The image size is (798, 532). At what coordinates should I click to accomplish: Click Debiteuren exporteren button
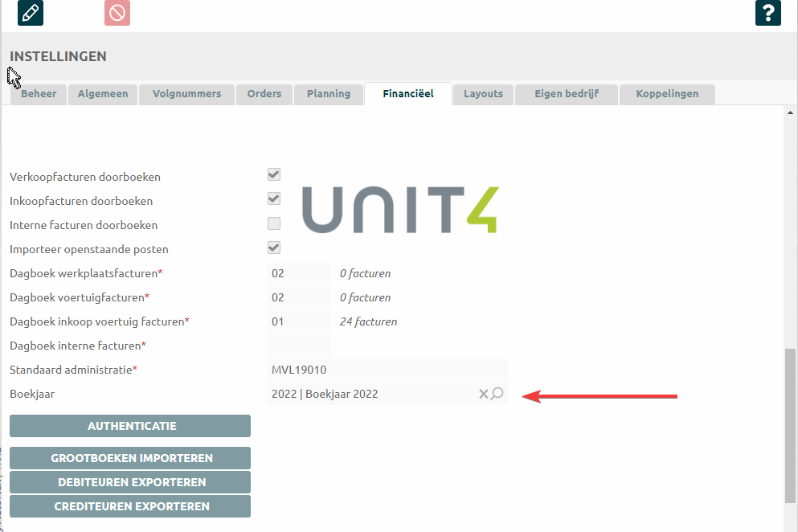[x=130, y=482]
